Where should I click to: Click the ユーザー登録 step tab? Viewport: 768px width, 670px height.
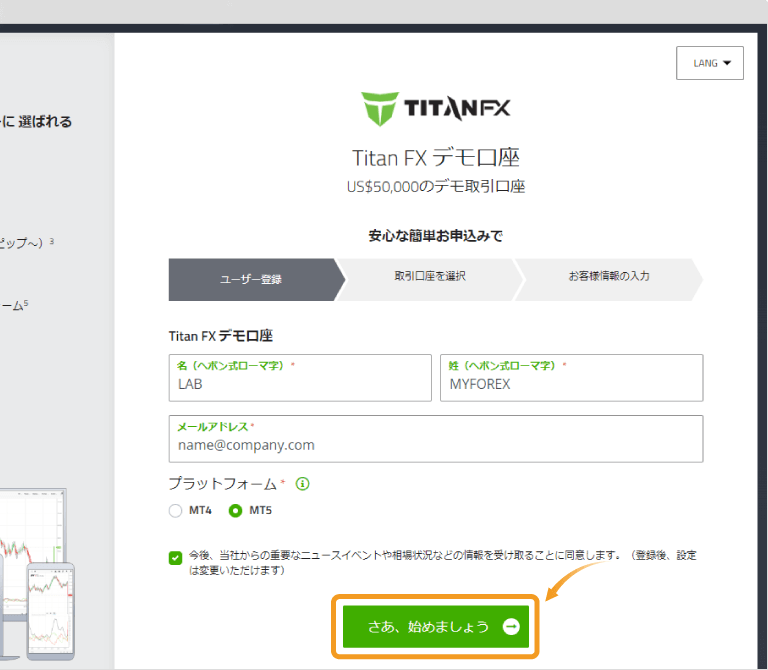[256, 280]
